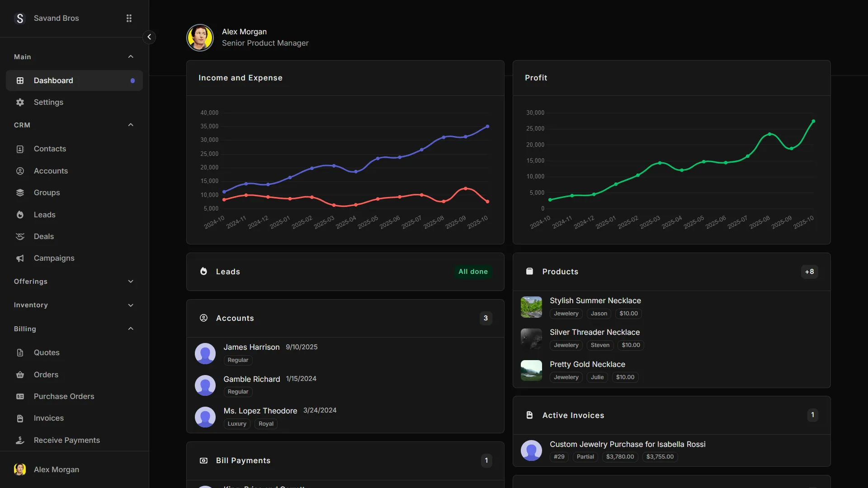
Task: Click the Receive Payments icon
Action: pyautogui.click(x=20, y=440)
